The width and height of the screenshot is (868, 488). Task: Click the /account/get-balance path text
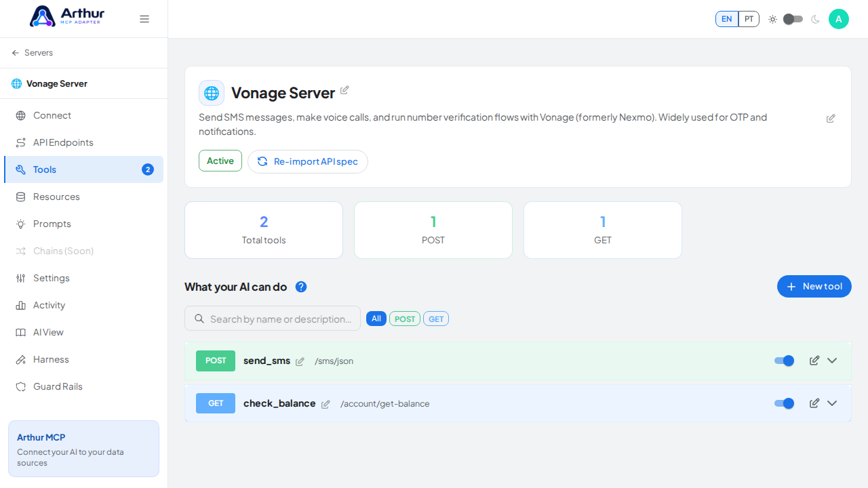[385, 404]
